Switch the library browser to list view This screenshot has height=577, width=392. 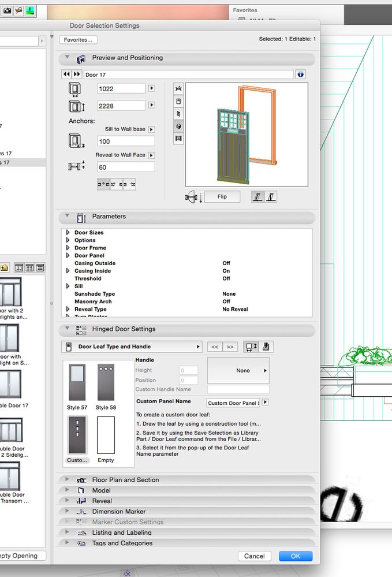tap(40, 267)
